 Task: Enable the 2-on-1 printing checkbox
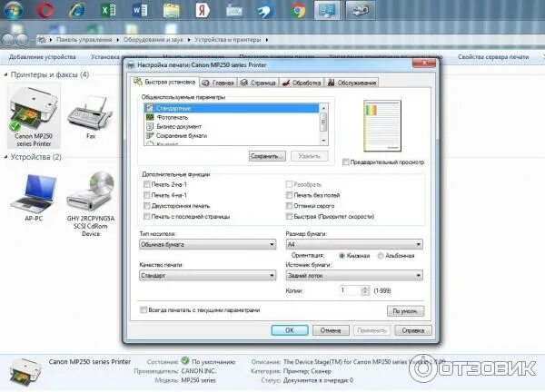tap(146, 184)
